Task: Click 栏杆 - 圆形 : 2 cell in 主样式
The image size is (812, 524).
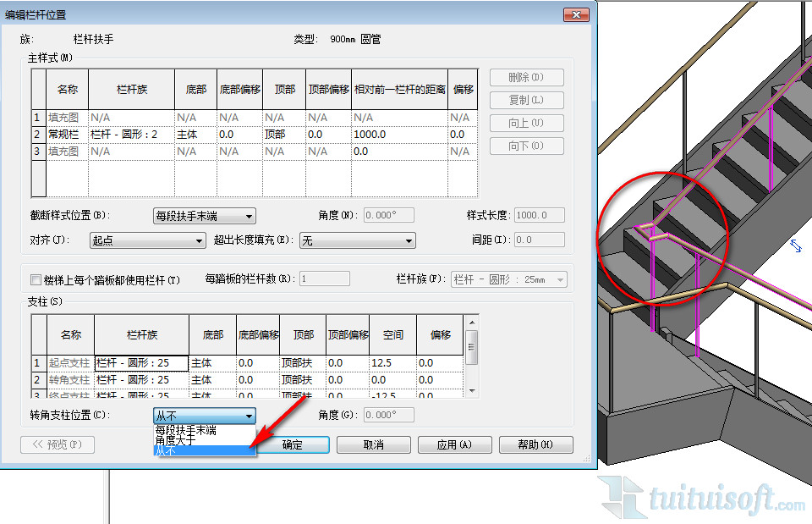Action: pyautogui.click(x=131, y=135)
